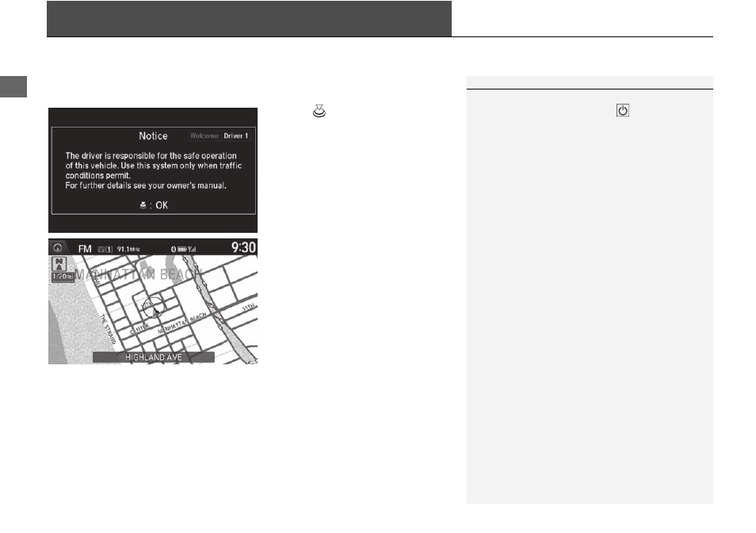Click the 11TH street label on map
Screen dimensions: 756x533
pyautogui.click(x=248, y=307)
